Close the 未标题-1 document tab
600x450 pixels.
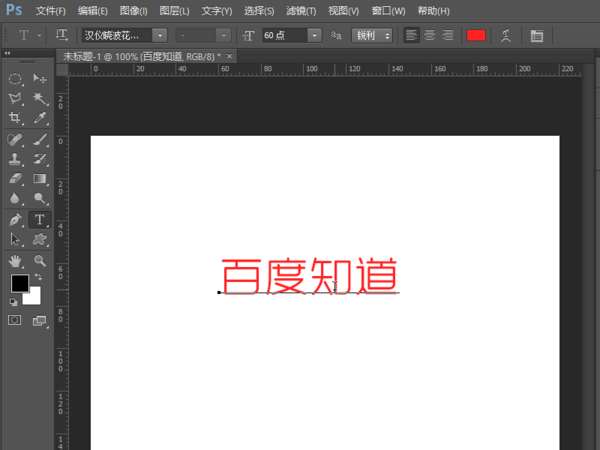pyautogui.click(x=229, y=57)
